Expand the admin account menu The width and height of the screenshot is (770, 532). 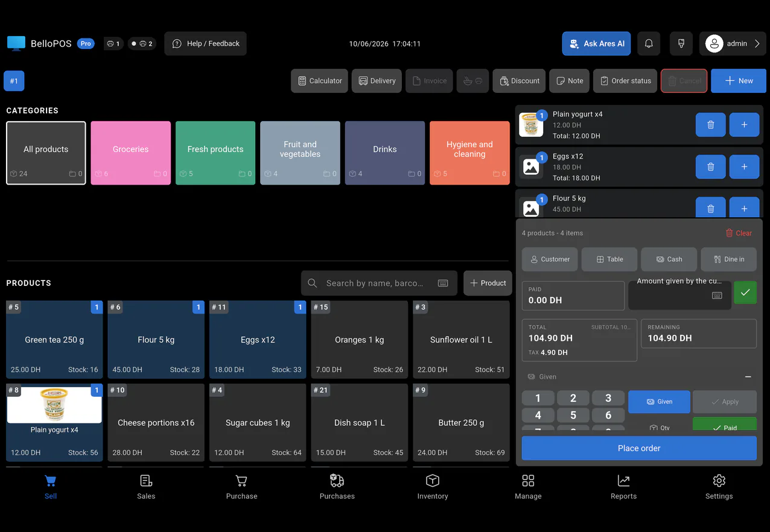[733, 43]
